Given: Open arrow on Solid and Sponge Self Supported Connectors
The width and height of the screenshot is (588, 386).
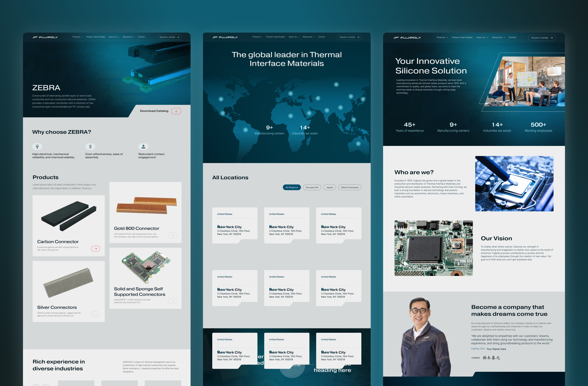Looking at the screenshot, I should point(172,301).
